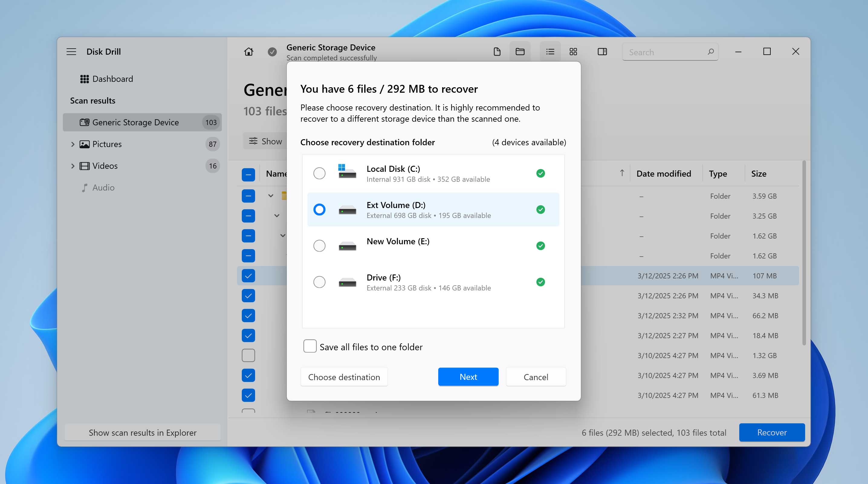Click green status check for Drive (F:)
Image resolution: width=868 pixels, height=484 pixels.
540,282
